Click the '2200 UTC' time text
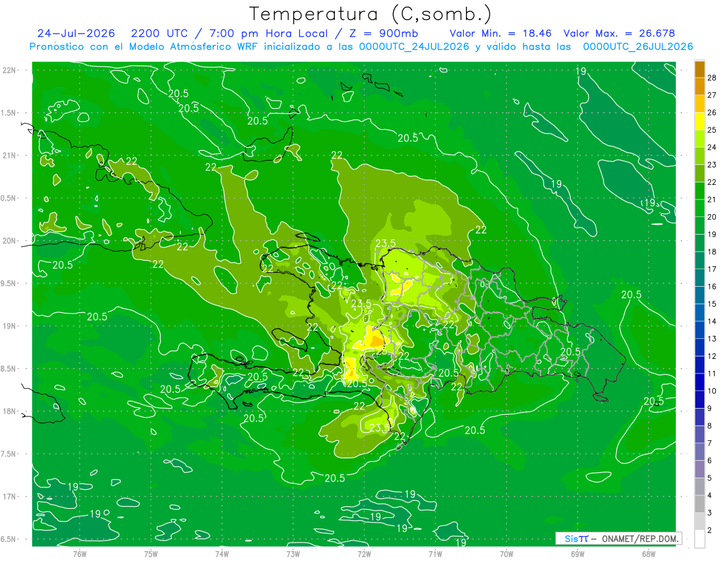The image size is (728, 562). pos(160,33)
